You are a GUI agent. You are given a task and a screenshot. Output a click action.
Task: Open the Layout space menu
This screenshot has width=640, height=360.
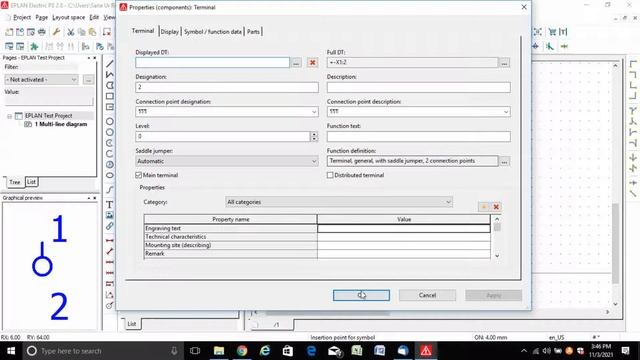tap(69, 18)
